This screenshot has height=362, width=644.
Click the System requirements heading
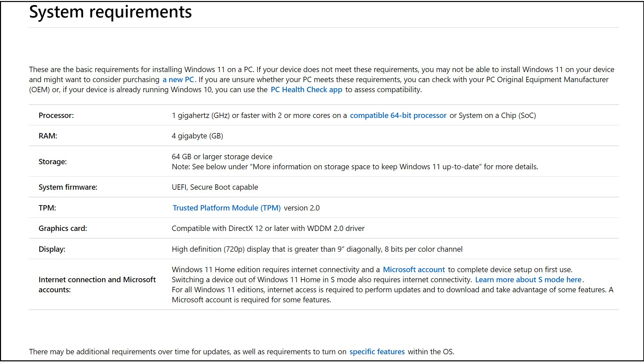pyautogui.click(x=110, y=12)
